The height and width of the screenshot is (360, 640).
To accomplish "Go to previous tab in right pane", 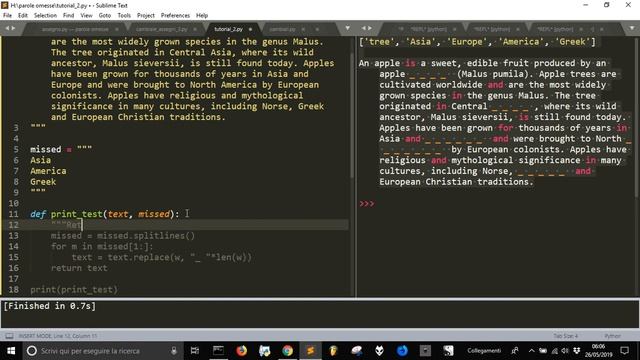I will [x=363, y=28].
